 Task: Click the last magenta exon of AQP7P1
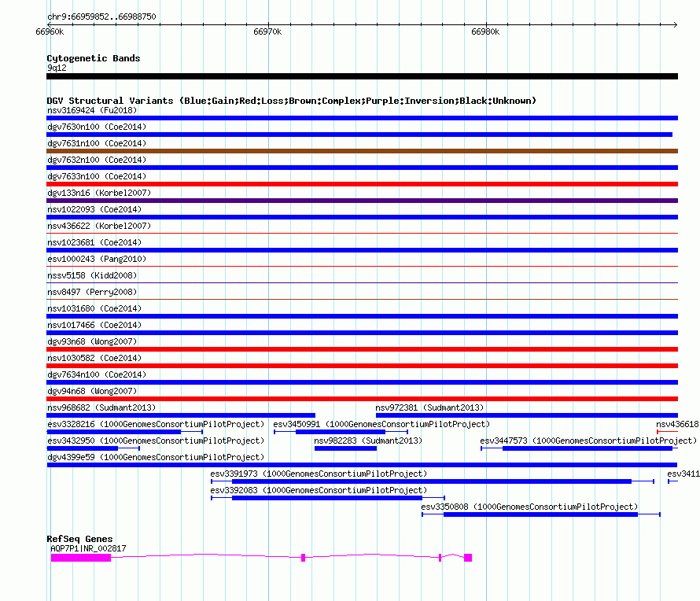[468, 558]
